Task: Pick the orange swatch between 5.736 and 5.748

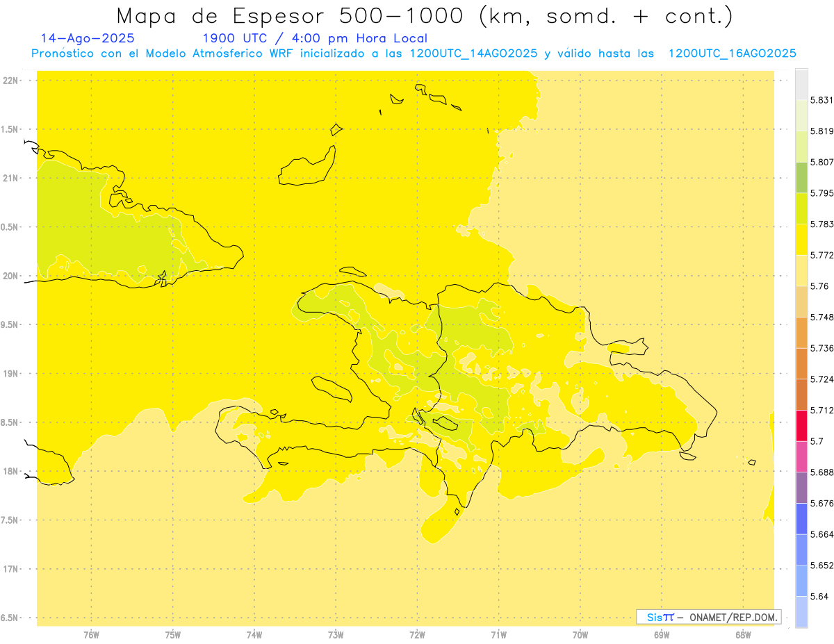Action: tap(801, 332)
